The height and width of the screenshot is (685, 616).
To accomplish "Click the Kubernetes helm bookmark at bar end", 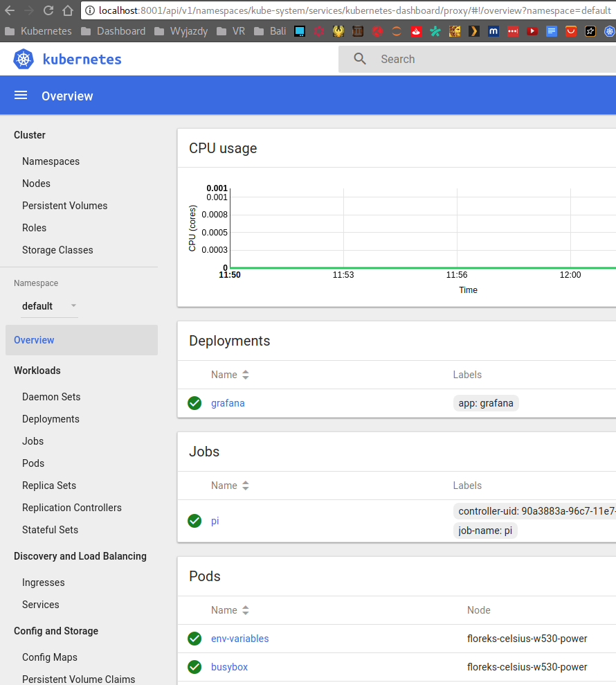I will pyautogui.click(x=610, y=31).
